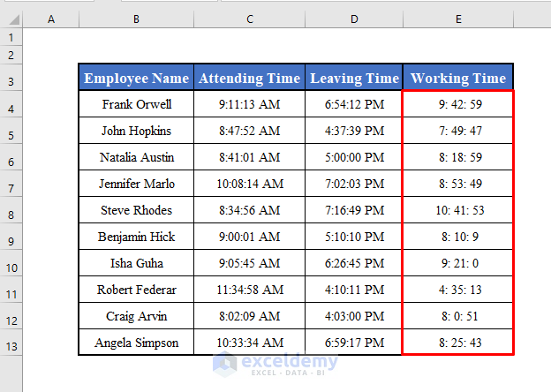This screenshot has height=392, width=551.
Task: Click leaving time 5:00:00 PM
Action: click(x=354, y=157)
